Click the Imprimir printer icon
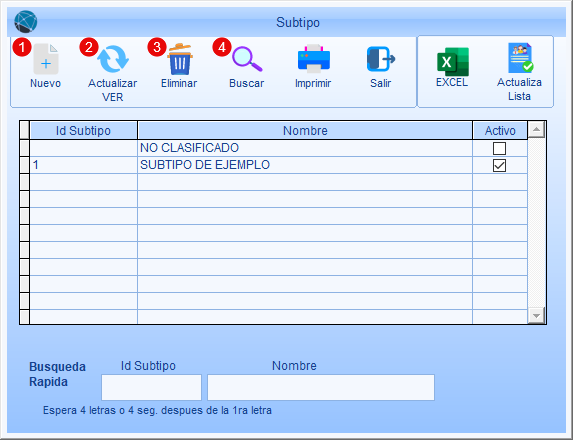The width and height of the screenshot is (573, 440). pos(314,59)
